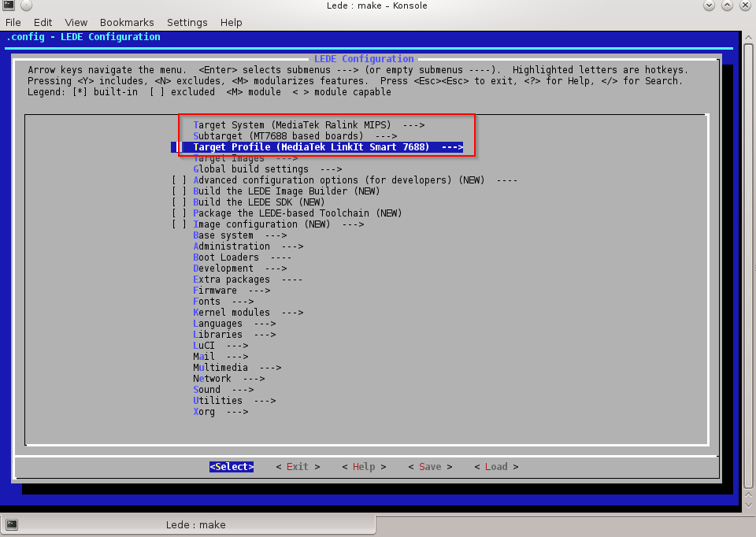
Task: Toggle the Advanced configuration options checkbox
Action: coord(180,180)
